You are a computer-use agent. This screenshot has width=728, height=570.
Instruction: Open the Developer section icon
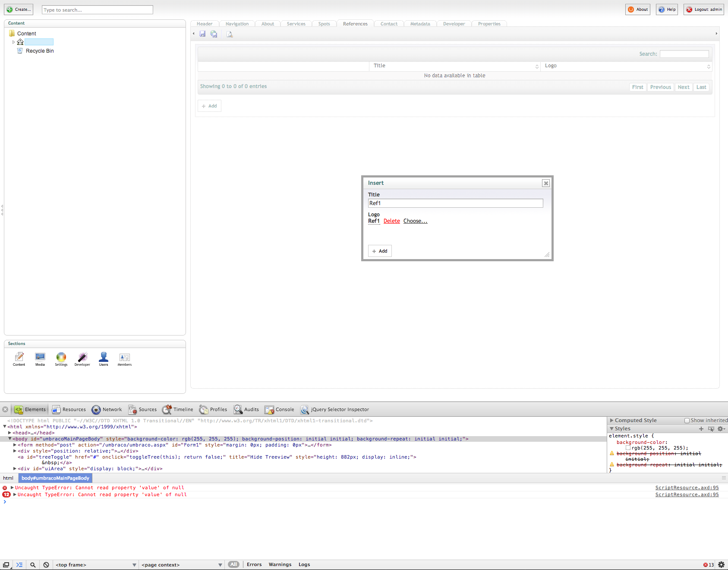tap(82, 359)
